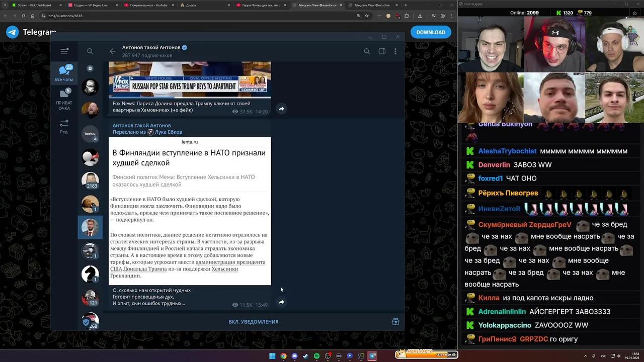
Task: Follow the Хельсинки link in article
Action: point(224,269)
